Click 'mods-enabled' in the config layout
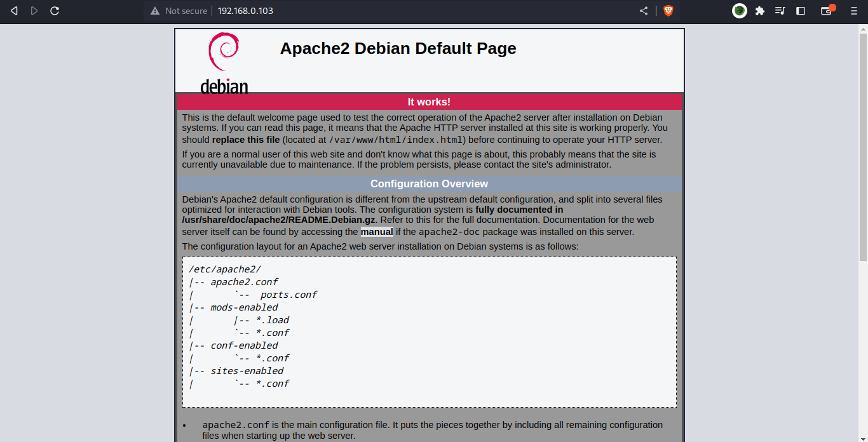Viewport: 868px width, 442px height. coord(244,307)
